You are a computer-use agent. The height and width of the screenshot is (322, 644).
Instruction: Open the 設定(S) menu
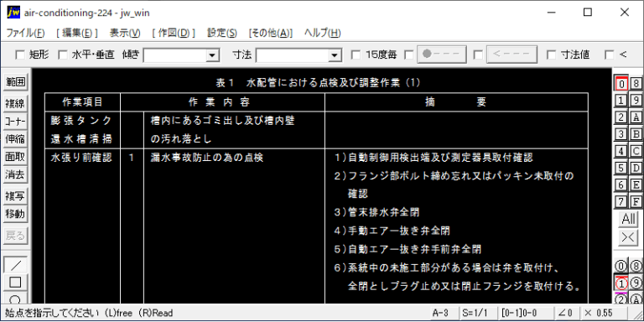pyautogui.click(x=222, y=34)
